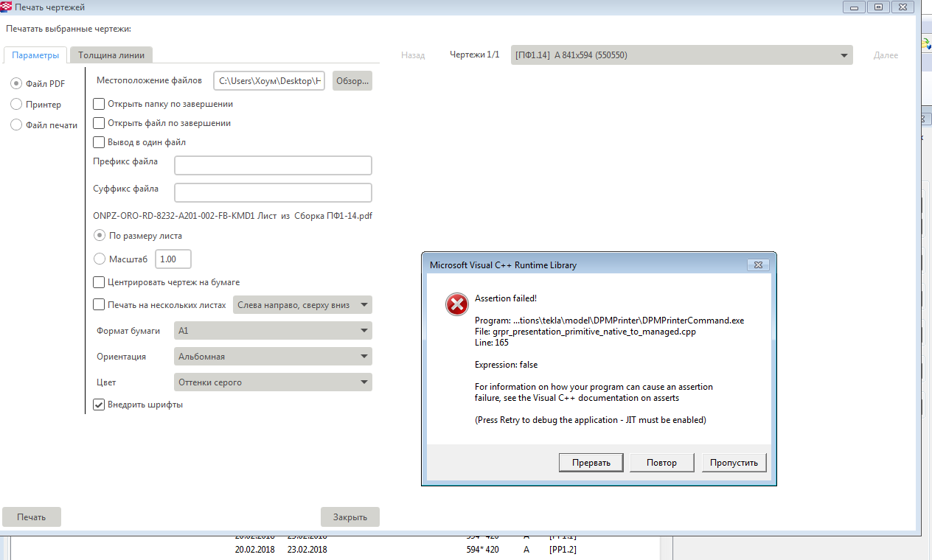
Task: Open the Формат бумаги A1 dropdown
Action: point(273,331)
